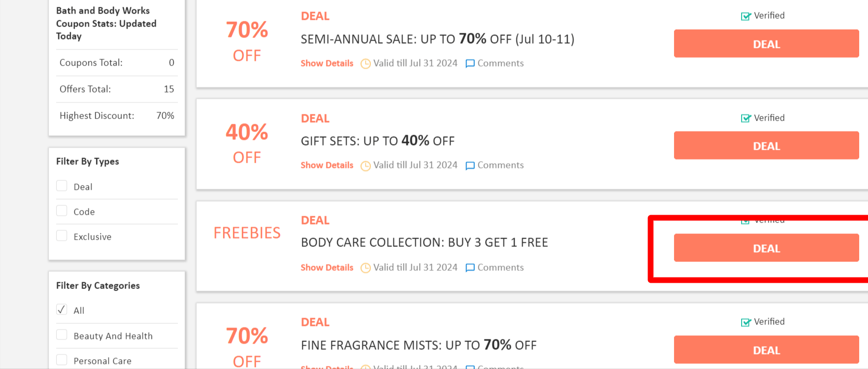Click the Verified checkmark icon on Fine Fragrance Mists
This screenshot has width=868, height=369.
click(746, 322)
